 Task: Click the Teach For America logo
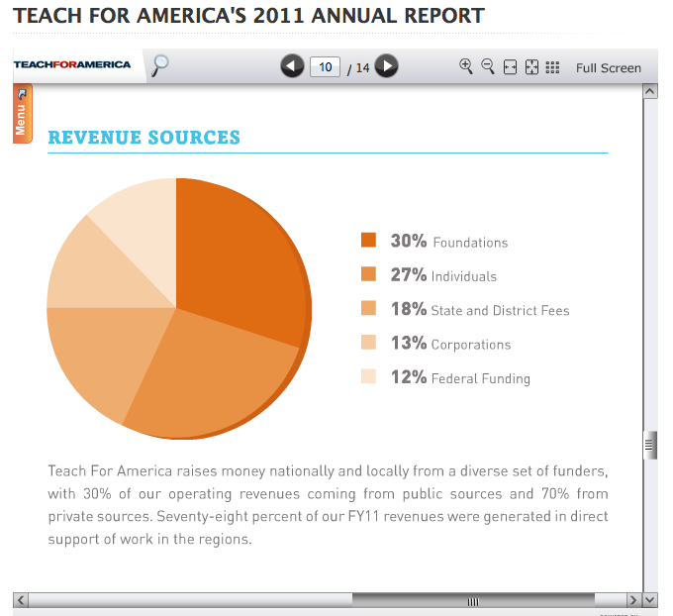(x=72, y=64)
